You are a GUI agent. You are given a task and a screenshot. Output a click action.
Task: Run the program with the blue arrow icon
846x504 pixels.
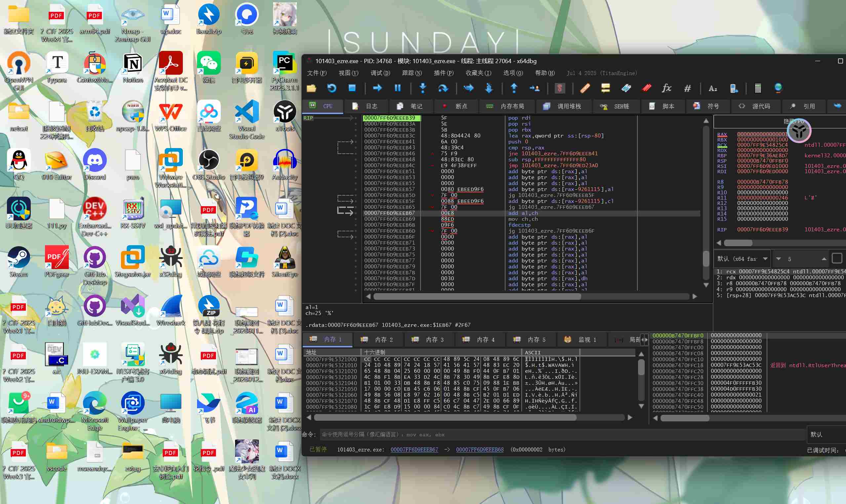[x=377, y=88]
